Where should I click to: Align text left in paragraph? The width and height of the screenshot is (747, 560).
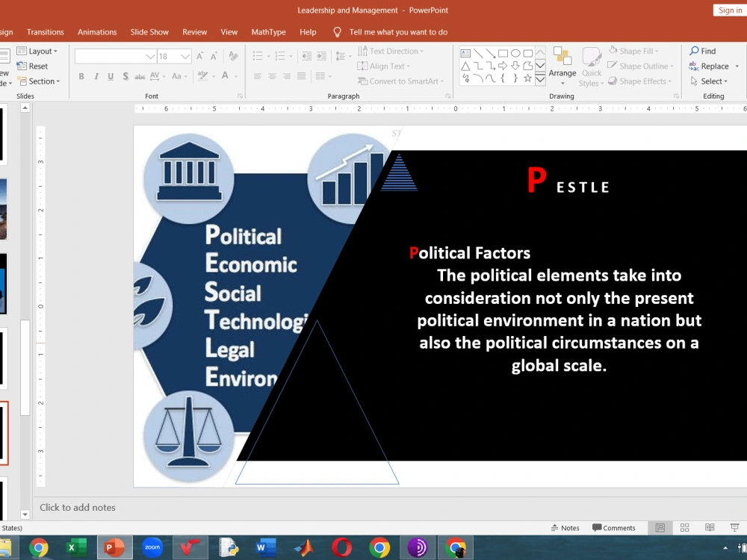click(x=257, y=76)
